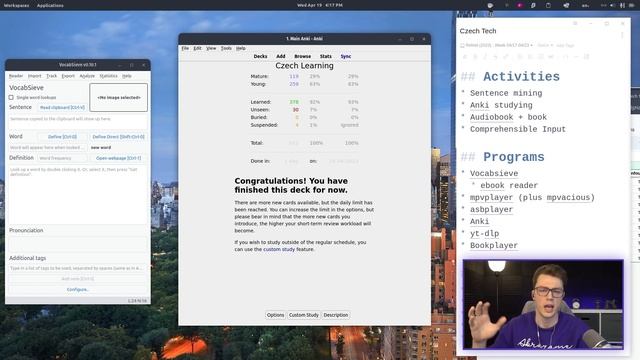
Task: Click the pink circular tray icon
Action: [x=520, y=5]
